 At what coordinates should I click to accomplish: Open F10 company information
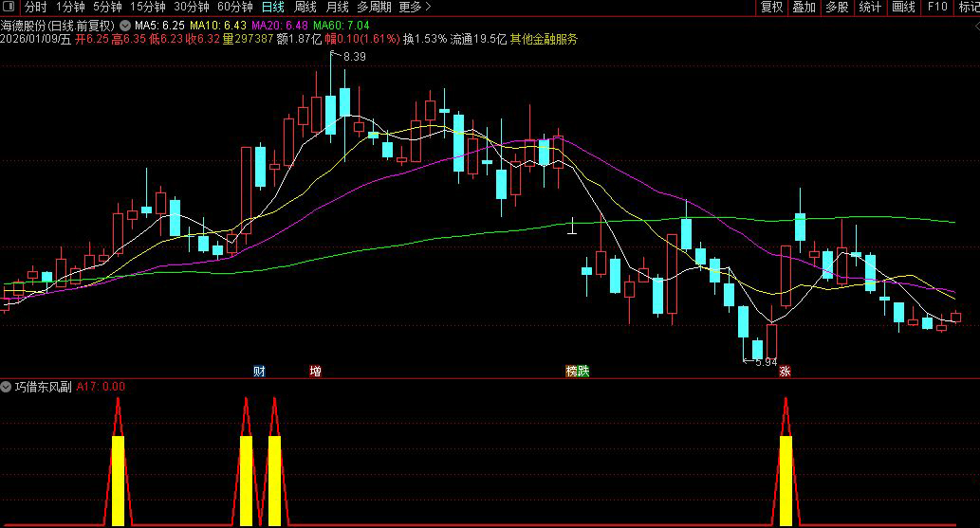(x=937, y=7)
